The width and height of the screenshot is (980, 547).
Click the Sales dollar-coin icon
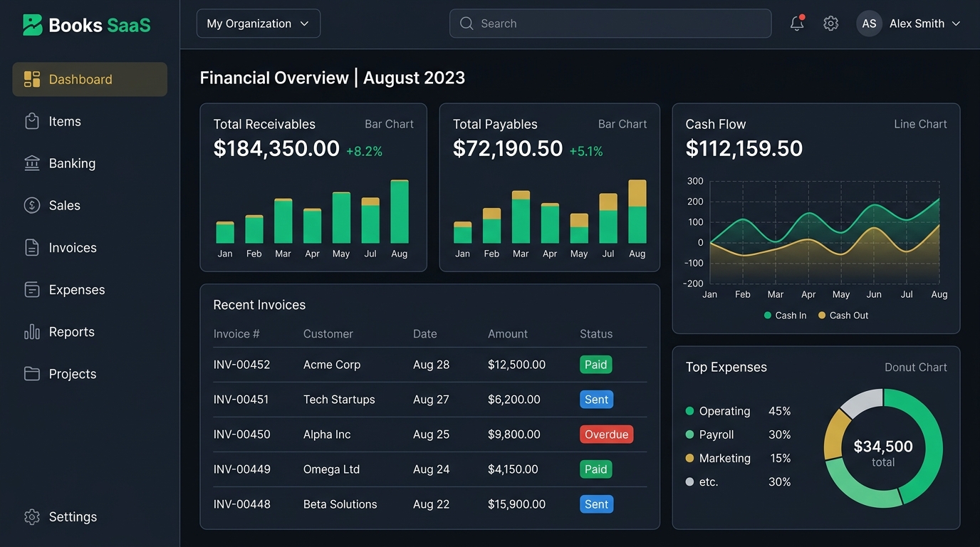coord(32,205)
